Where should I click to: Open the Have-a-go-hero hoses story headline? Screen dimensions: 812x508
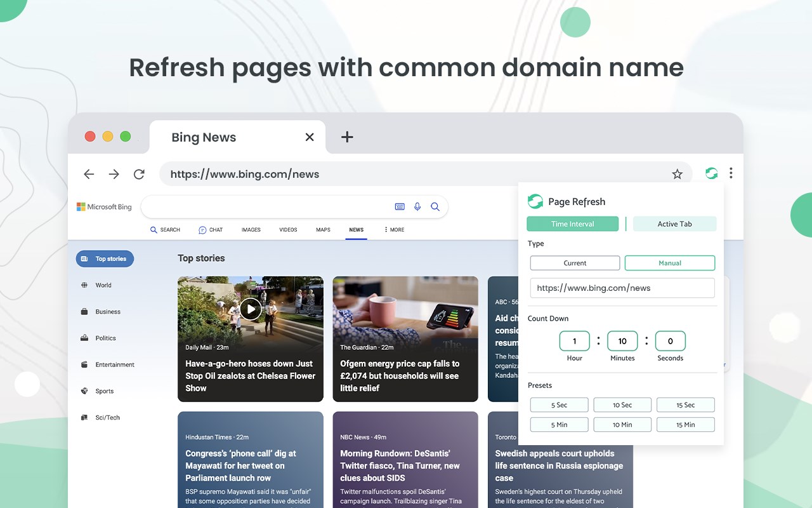[250, 376]
